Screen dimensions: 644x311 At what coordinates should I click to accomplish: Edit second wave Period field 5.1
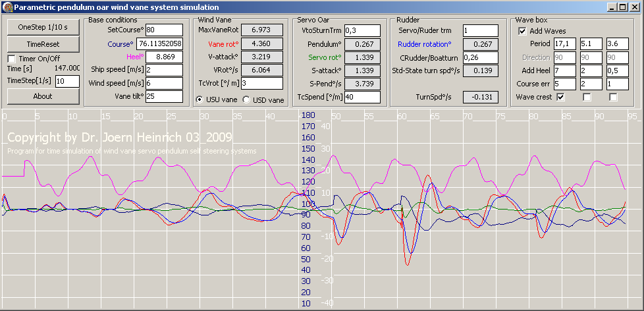pyautogui.click(x=591, y=44)
